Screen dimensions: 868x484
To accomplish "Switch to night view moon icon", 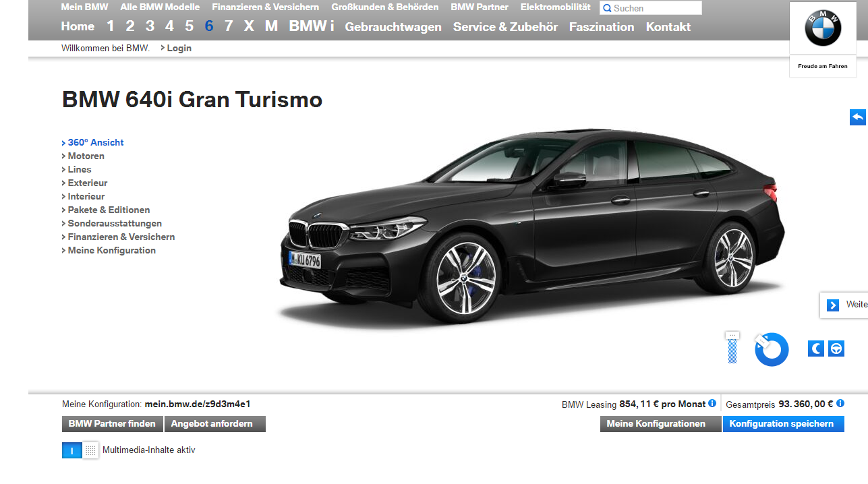I will point(816,349).
